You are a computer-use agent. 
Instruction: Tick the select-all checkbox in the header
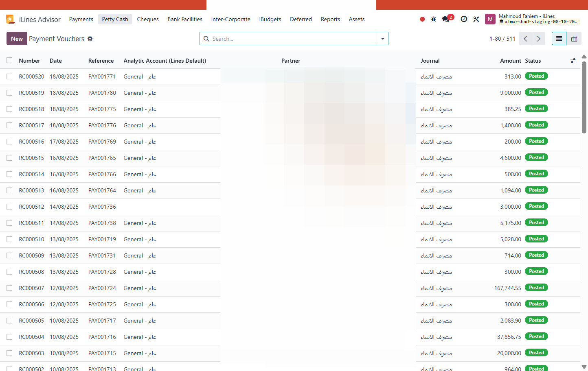[x=9, y=60]
